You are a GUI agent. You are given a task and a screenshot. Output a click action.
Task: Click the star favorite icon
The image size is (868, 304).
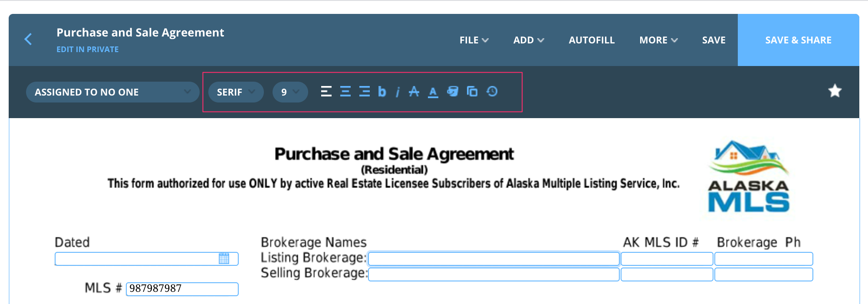click(x=835, y=91)
